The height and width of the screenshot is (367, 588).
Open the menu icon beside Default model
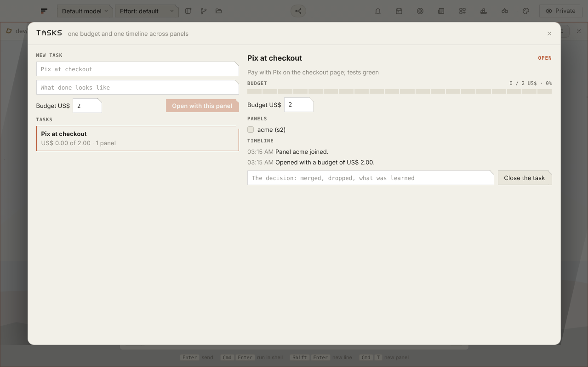(x=44, y=11)
